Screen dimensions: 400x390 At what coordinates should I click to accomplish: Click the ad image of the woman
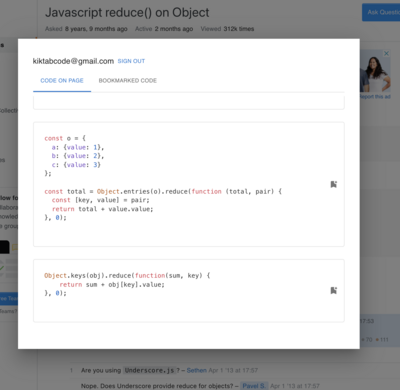click(x=375, y=71)
